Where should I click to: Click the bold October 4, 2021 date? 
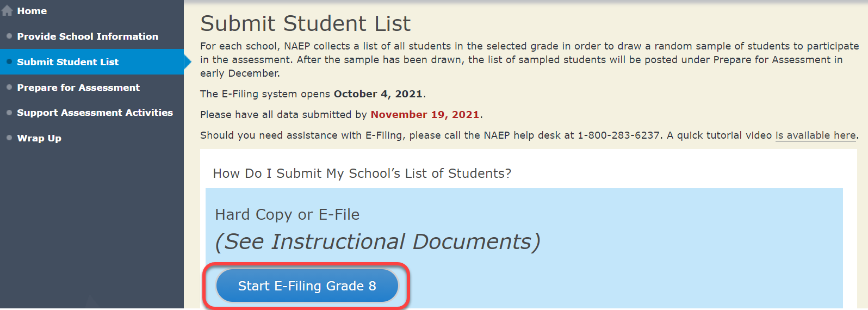(378, 94)
